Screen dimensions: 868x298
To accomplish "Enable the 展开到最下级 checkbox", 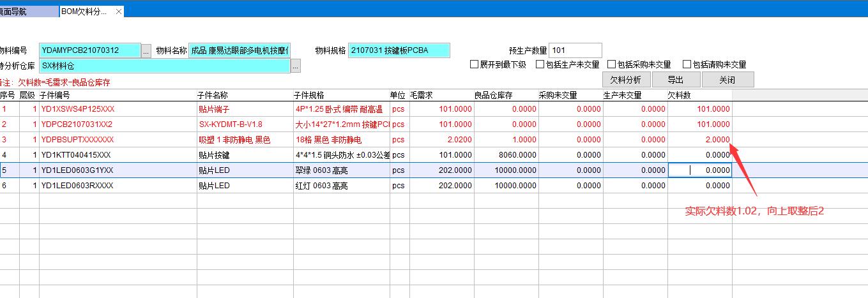I will click(x=474, y=64).
